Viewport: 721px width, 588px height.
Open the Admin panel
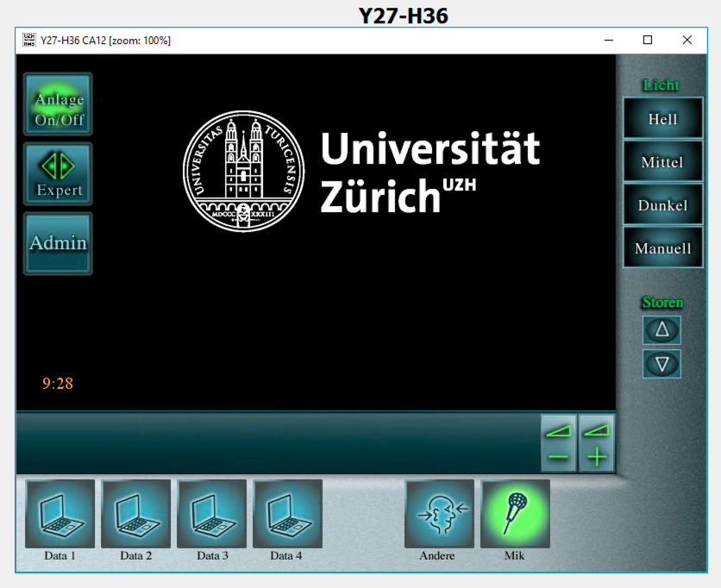click(x=58, y=243)
